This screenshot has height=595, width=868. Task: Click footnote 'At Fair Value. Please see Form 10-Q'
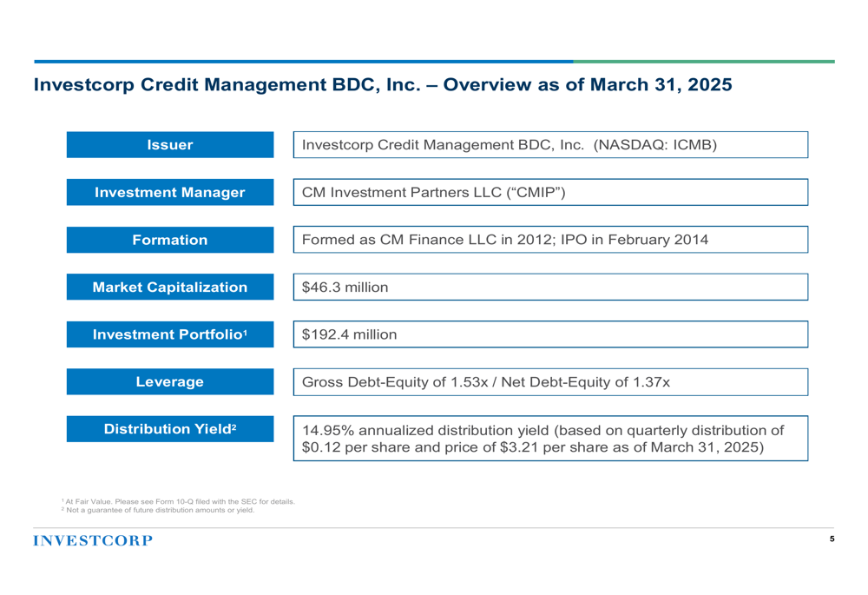coord(178,501)
